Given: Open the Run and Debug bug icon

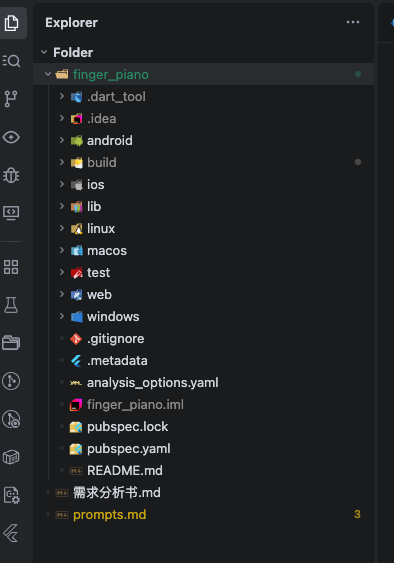Looking at the screenshot, I should [11, 175].
